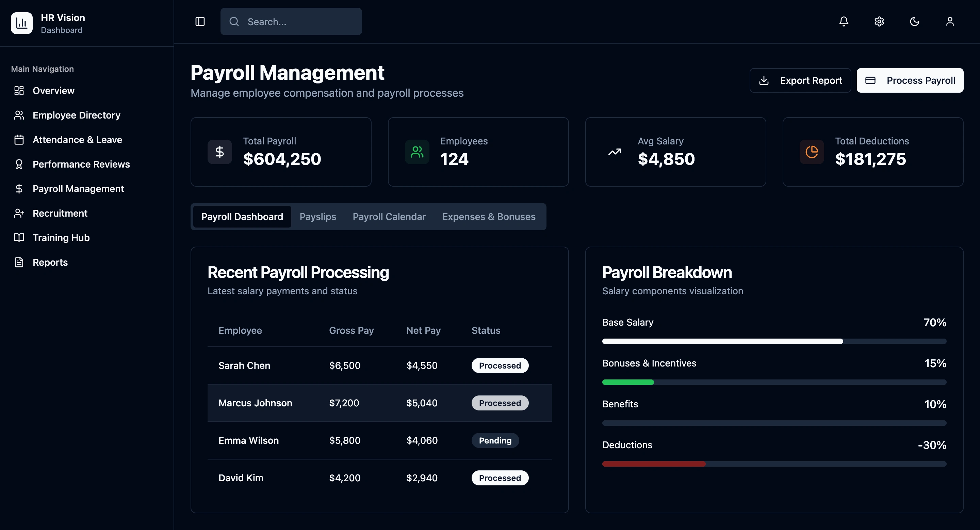Click the Export Report button
This screenshot has width=980, height=530.
point(800,80)
